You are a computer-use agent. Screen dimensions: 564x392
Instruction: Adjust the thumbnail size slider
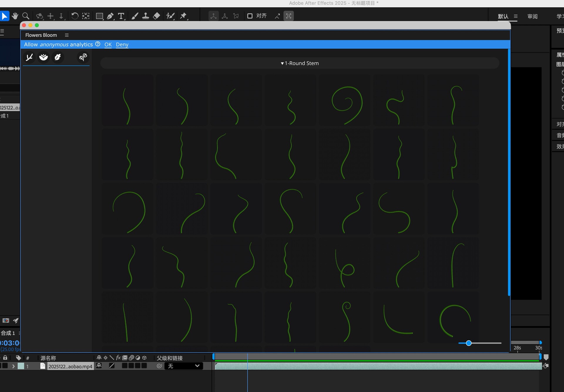point(469,343)
